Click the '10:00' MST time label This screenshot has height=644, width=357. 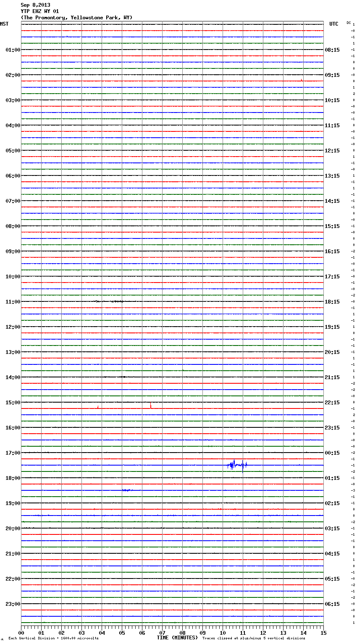(x=13, y=277)
